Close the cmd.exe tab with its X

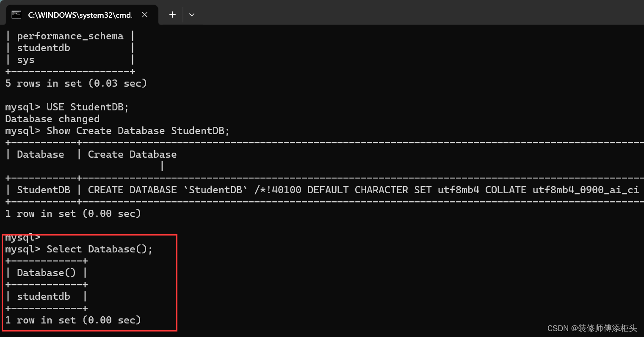click(x=145, y=14)
